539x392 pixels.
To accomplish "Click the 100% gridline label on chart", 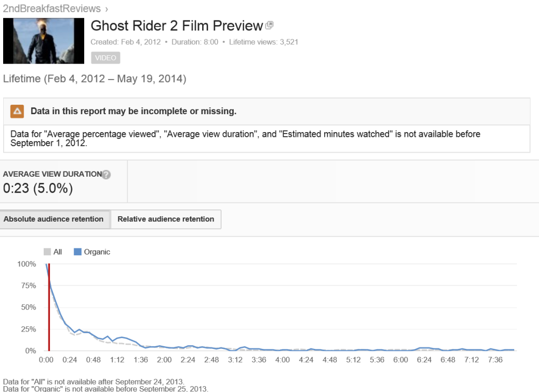I will pyautogui.click(x=26, y=264).
